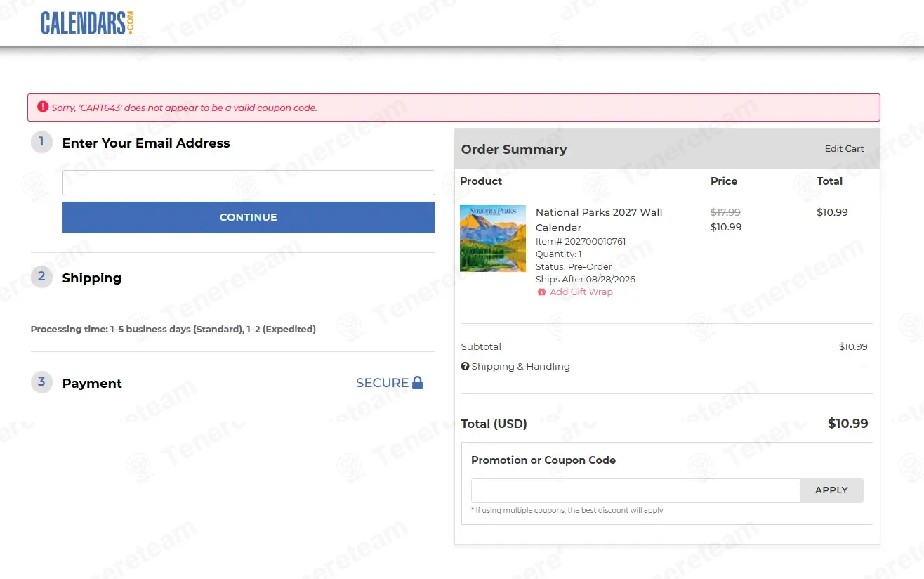
Task: Click the $10.99 sale price under Price
Action: click(726, 227)
